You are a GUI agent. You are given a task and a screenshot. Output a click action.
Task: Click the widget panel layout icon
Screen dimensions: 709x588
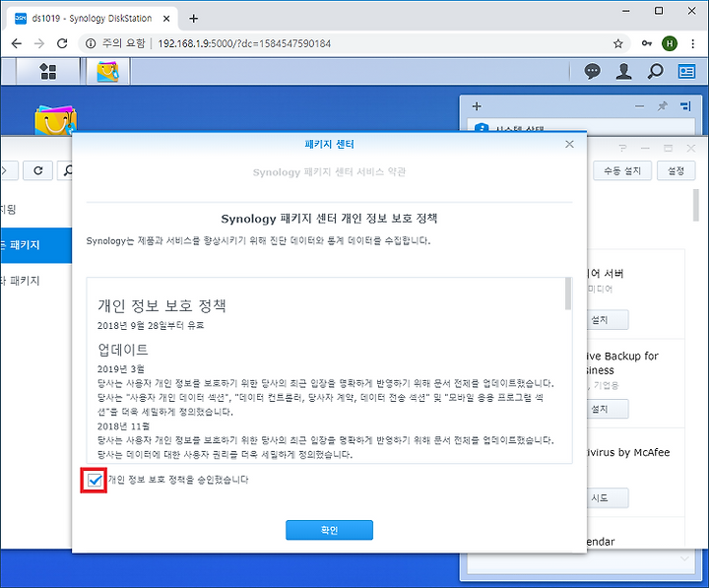pyautogui.click(x=685, y=106)
